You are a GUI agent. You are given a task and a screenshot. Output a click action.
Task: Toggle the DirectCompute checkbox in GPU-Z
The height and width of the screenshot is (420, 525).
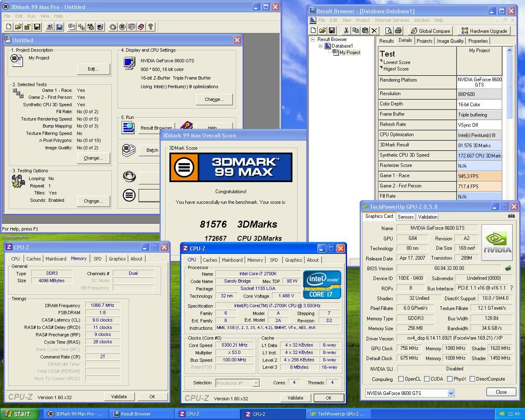pyautogui.click(x=472, y=379)
